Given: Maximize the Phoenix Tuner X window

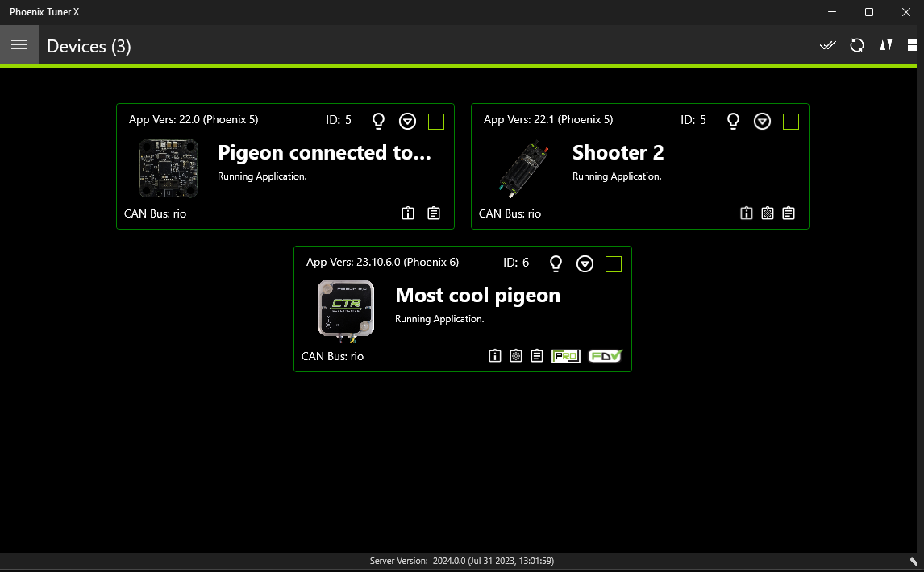Looking at the screenshot, I should [x=868, y=12].
